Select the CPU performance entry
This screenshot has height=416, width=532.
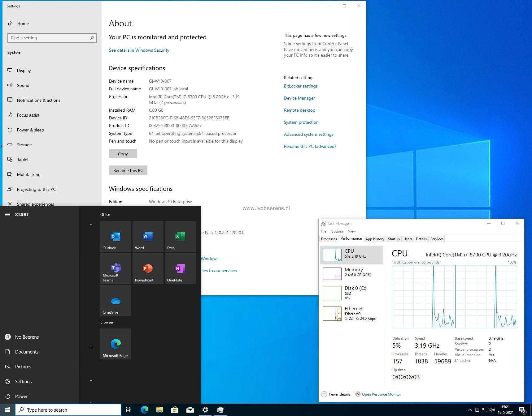tap(351, 255)
